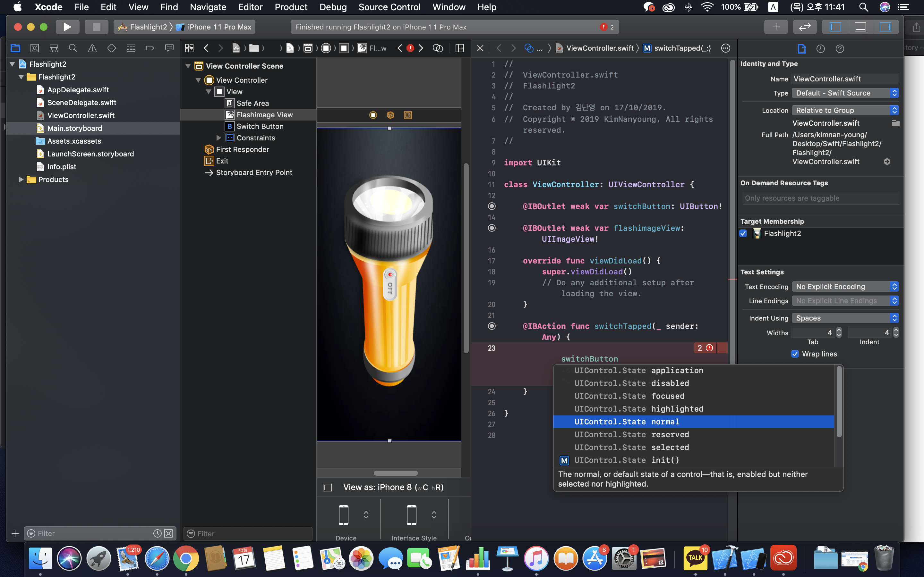The width and height of the screenshot is (924, 577).
Task: Expand Constraints in document outline
Action: tap(219, 138)
